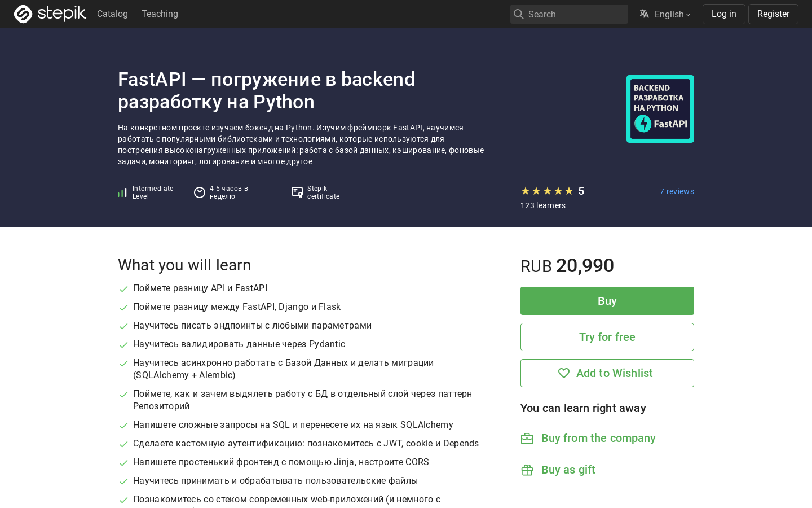Click the Stepik certificate icon
The height and width of the screenshot is (508, 812).
tap(297, 192)
